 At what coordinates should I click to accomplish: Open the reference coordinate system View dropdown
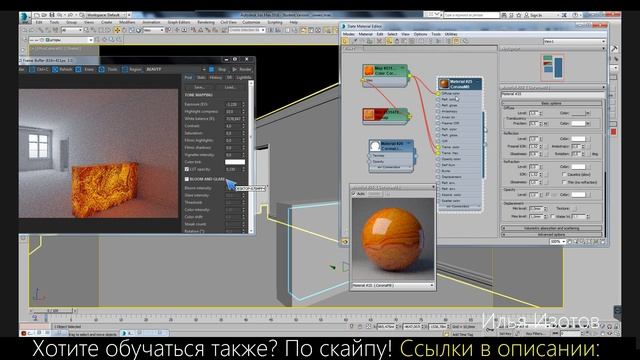coord(153,30)
